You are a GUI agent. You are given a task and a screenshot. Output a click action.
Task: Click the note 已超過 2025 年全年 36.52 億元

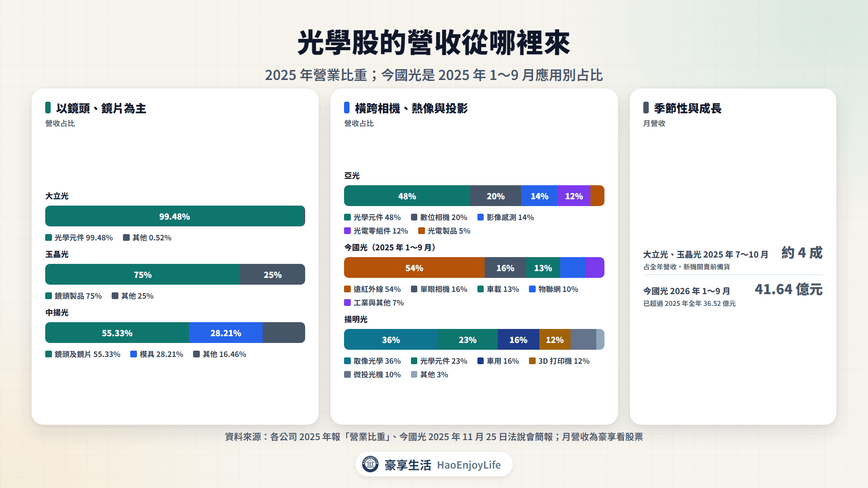click(689, 304)
